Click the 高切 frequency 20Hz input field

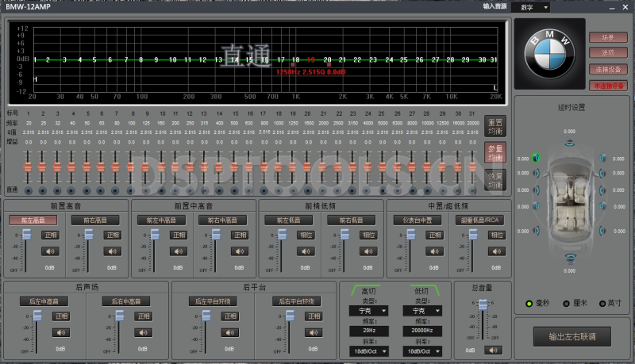coord(368,331)
